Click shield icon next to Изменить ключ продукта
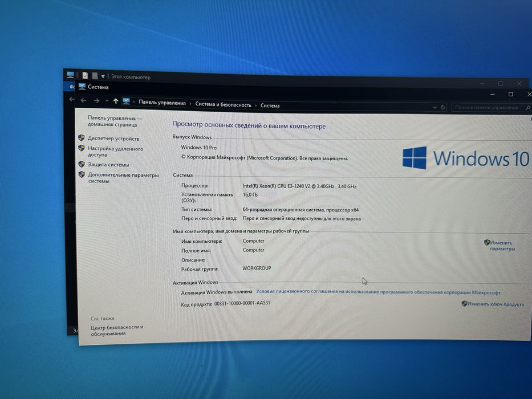The image size is (532, 399). pyautogui.click(x=465, y=303)
